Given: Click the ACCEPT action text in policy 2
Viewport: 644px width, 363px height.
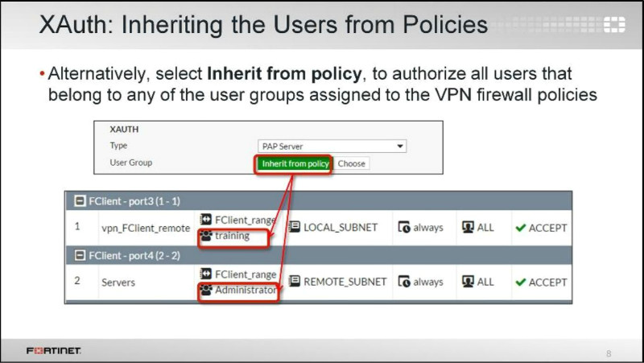Looking at the screenshot, I should (548, 283).
